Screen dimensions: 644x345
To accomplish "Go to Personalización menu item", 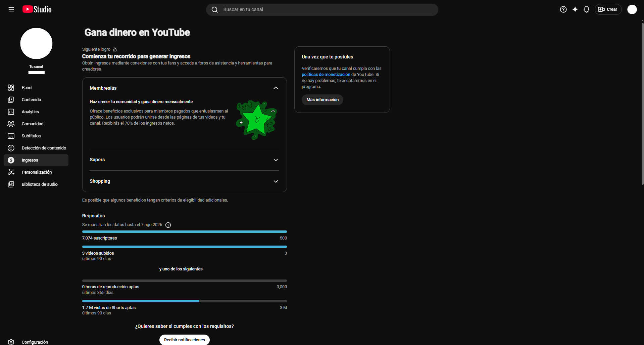I will (36, 172).
